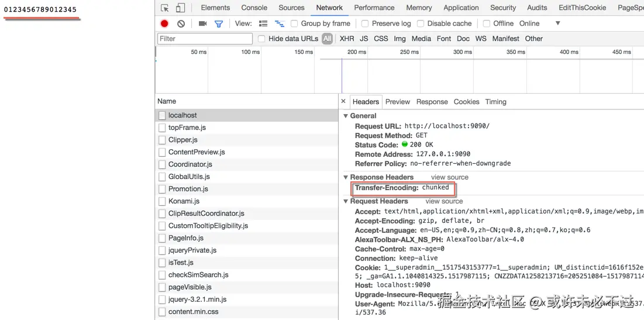Open the Audits tab

(x=537, y=8)
